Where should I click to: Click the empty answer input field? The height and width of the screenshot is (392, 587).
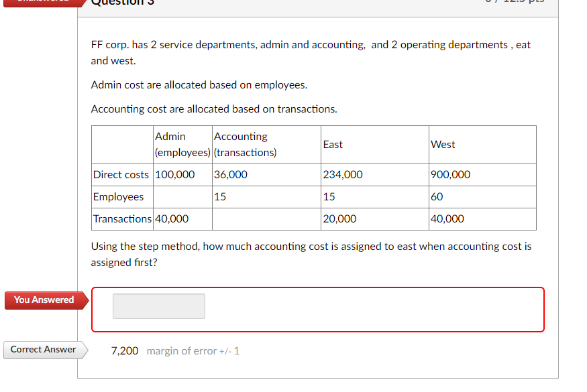pos(158,306)
